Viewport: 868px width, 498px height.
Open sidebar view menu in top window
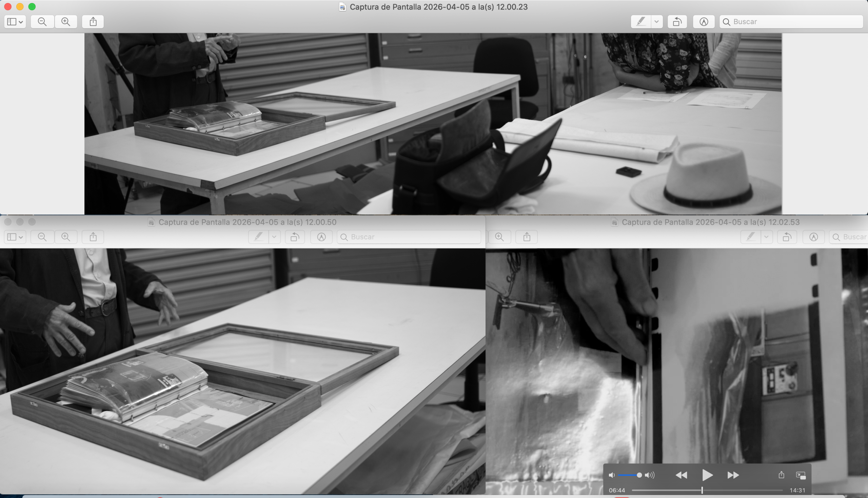tap(15, 22)
